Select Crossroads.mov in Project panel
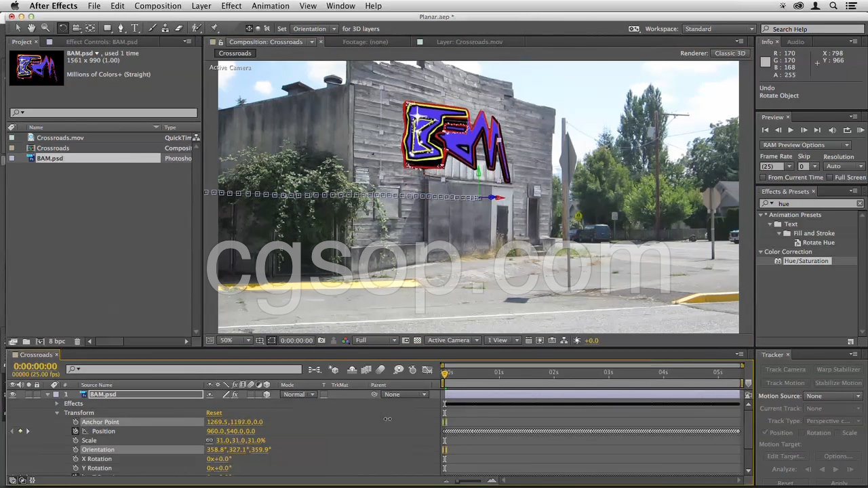This screenshot has width=868, height=488. (x=60, y=138)
